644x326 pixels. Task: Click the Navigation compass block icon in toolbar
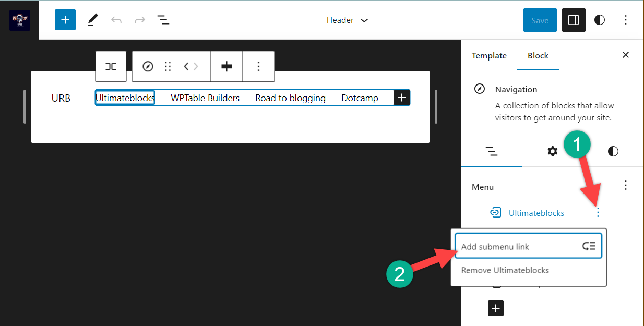[148, 66]
